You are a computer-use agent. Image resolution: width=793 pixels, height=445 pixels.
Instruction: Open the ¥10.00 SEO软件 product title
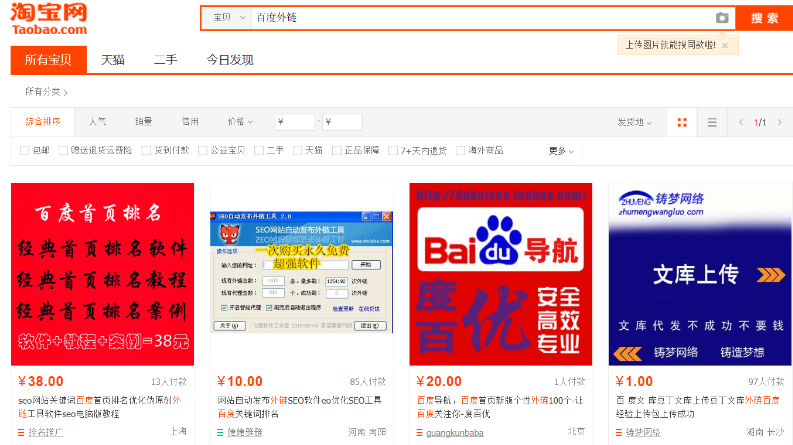pos(299,407)
